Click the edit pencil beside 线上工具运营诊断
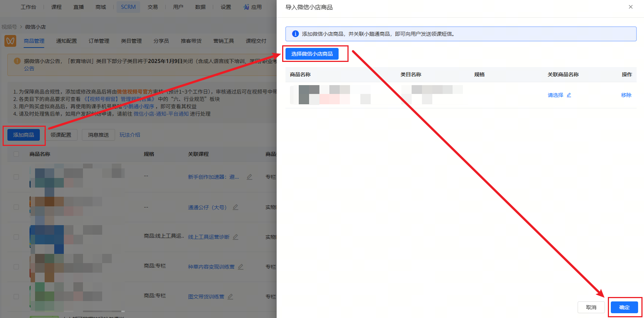Image resolution: width=644 pixels, height=318 pixels. (x=235, y=237)
